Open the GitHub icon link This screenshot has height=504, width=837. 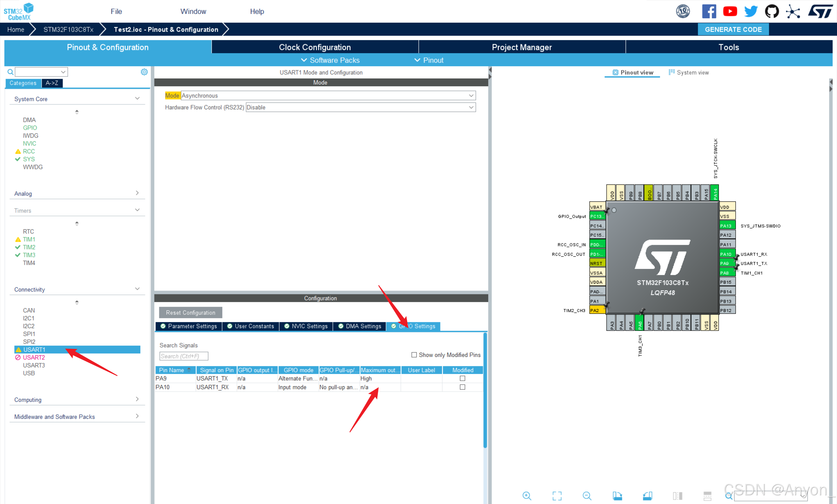(772, 11)
